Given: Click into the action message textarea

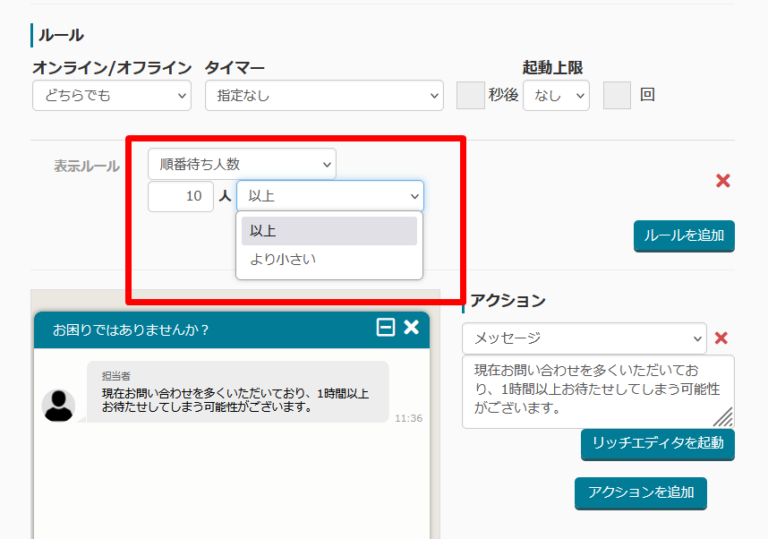Looking at the screenshot, I should point(597,390).
